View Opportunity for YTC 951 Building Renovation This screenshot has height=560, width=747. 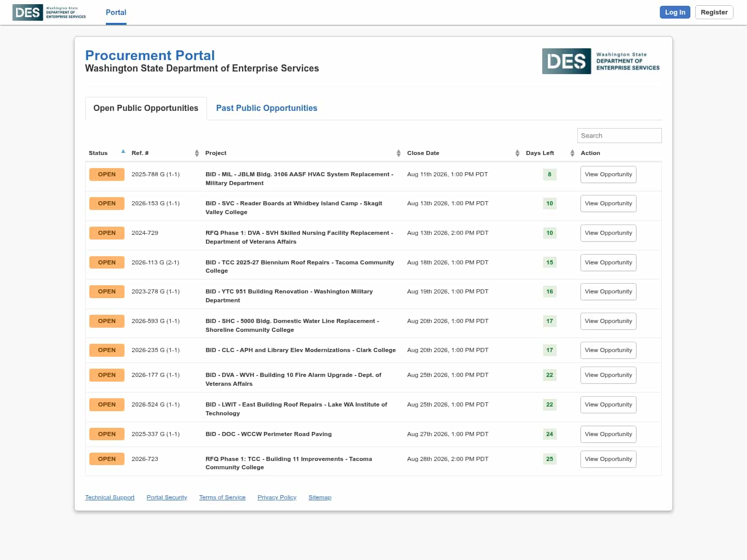(608, 292)
